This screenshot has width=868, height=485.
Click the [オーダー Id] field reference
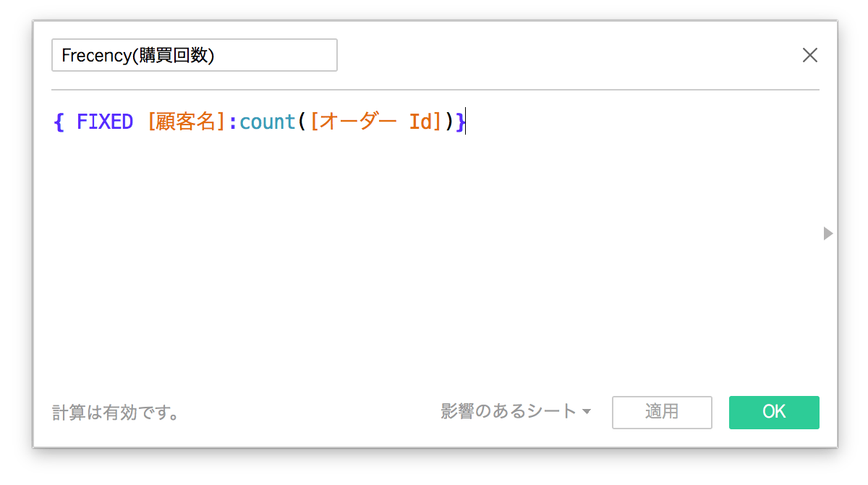coord(375,122)
